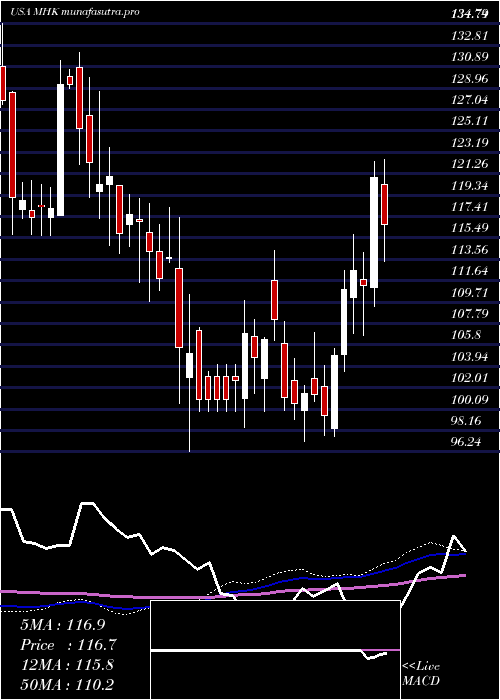Click the 102.01 price axis label
This screenshot has width=500, height=700.
[469, 378]
